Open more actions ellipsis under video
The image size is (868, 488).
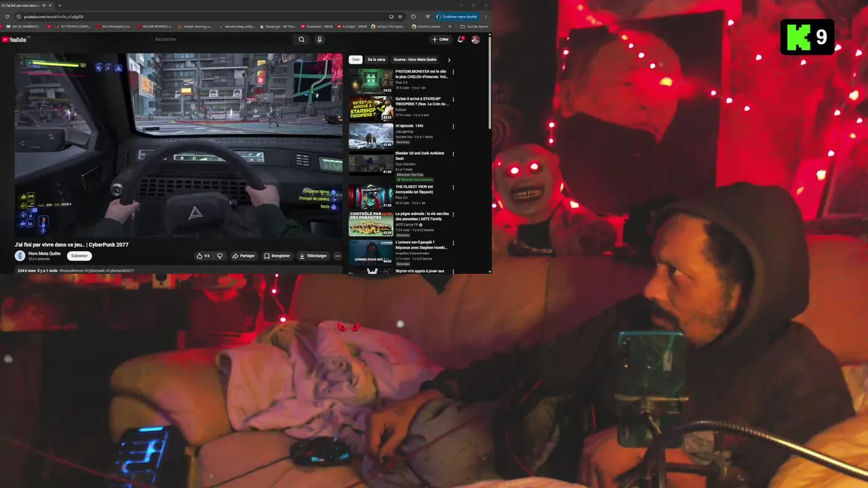338,256
